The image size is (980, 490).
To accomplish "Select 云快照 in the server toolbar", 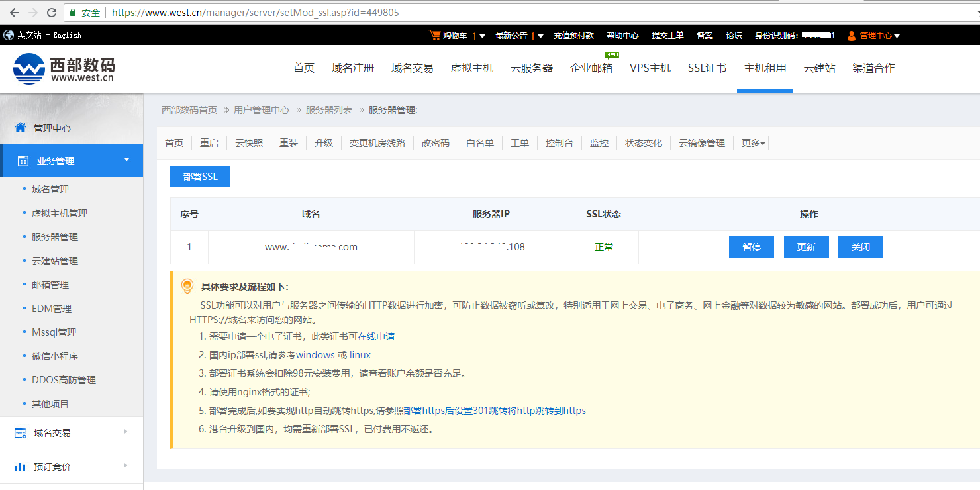I will [x=249, y=143].
